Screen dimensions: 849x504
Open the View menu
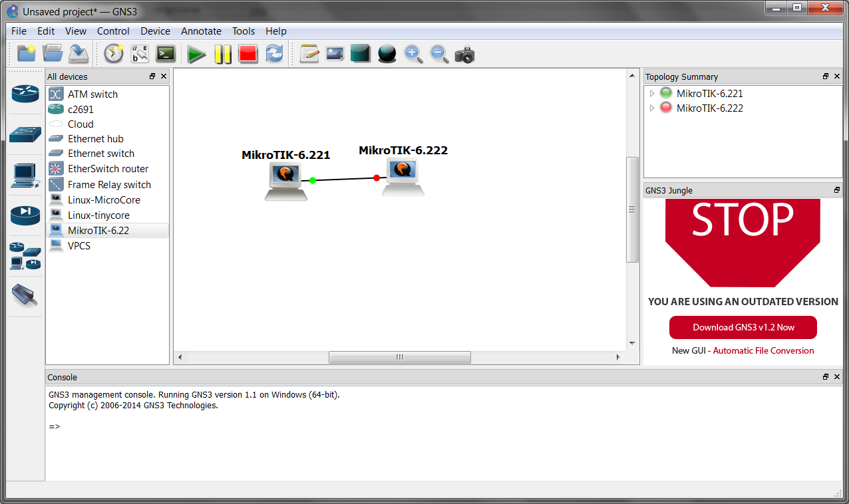[x=76, y=31]
